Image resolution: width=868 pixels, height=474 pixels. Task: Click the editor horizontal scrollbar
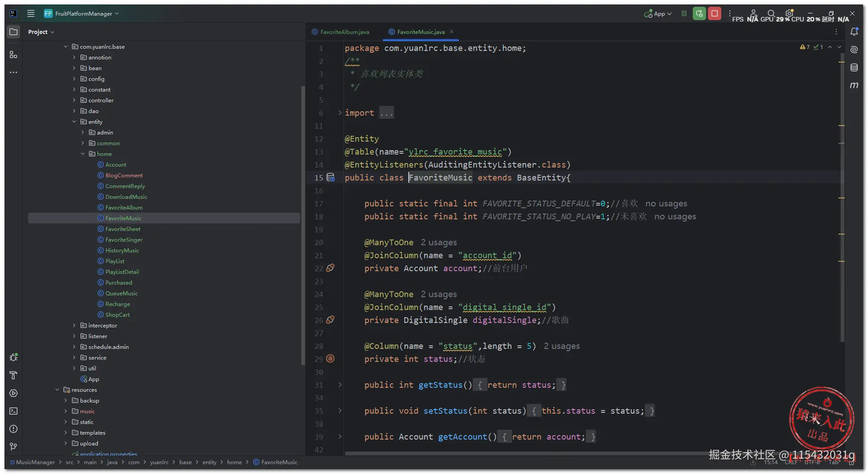click(528, 453)
